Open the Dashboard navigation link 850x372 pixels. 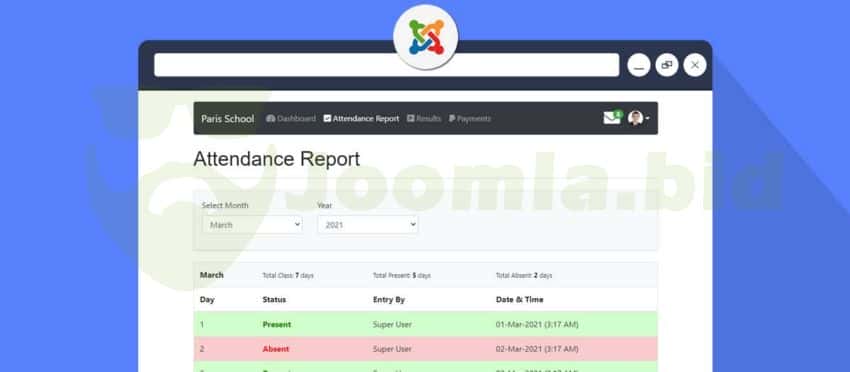point(291,118)
